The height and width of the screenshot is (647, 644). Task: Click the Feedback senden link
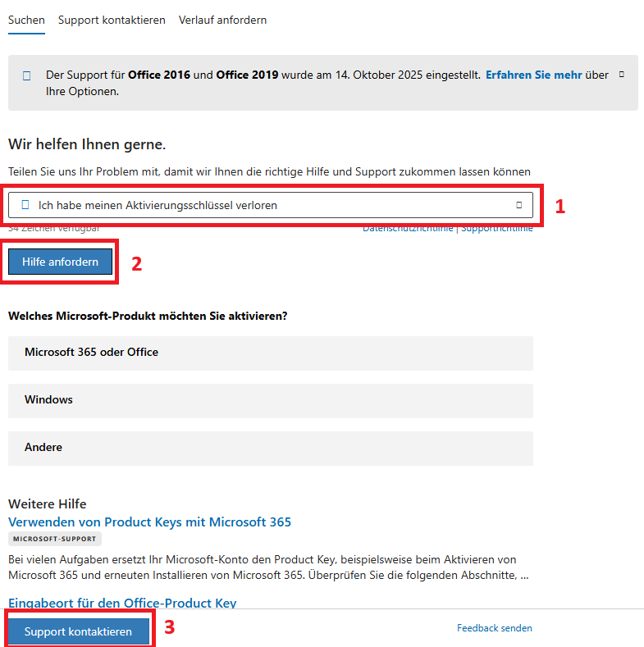point(494,628)
